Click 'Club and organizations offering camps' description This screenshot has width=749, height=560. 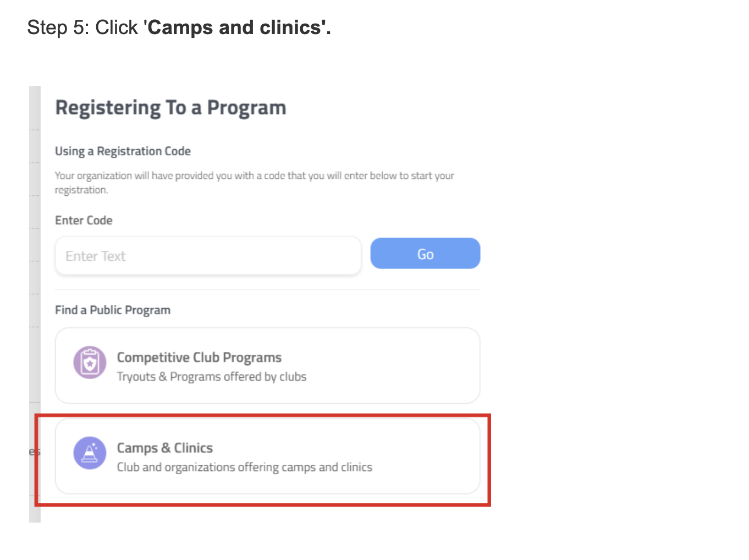click(245, 467)
